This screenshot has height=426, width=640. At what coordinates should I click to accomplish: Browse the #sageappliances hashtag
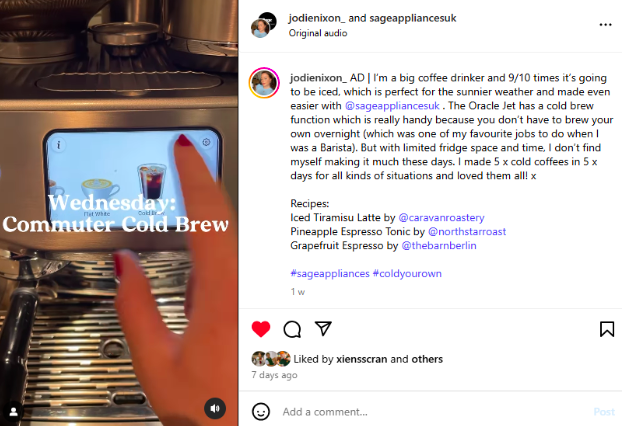point(330,273)
